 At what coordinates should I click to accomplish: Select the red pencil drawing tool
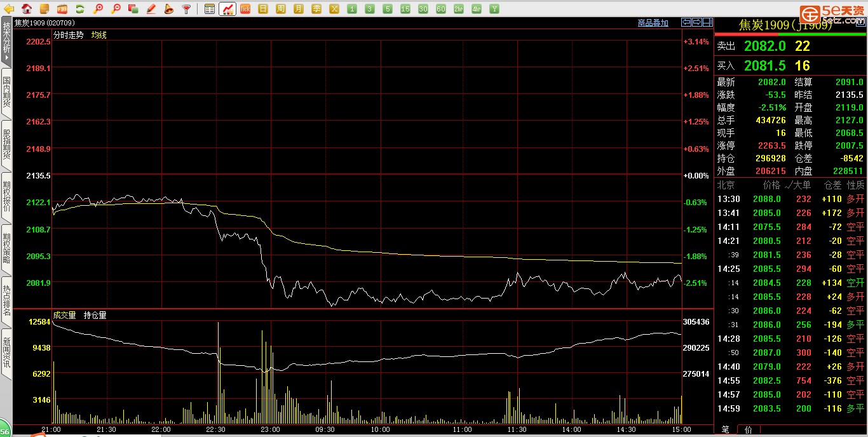[x=151, y=9]
